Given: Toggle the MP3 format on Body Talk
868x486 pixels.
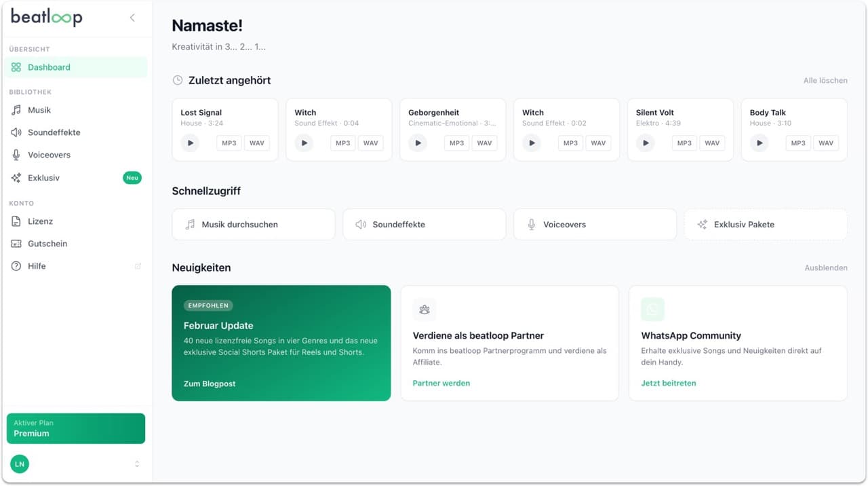Looking at the screenshot, I should tap(797, 143).
